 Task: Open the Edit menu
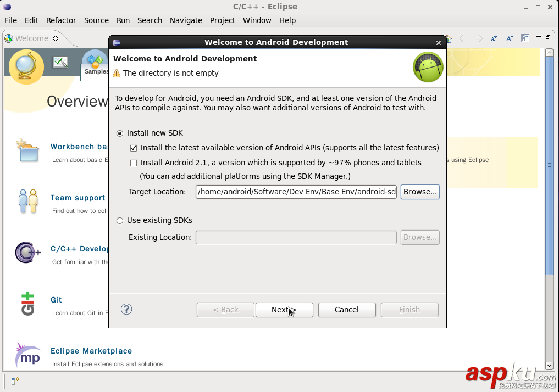click(x=31, y=20)
